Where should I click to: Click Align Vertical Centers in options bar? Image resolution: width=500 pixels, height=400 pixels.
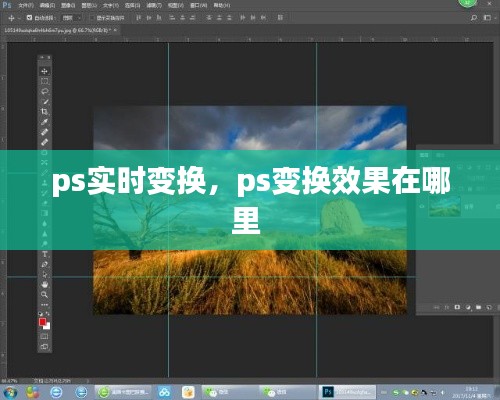coord(149,18)
